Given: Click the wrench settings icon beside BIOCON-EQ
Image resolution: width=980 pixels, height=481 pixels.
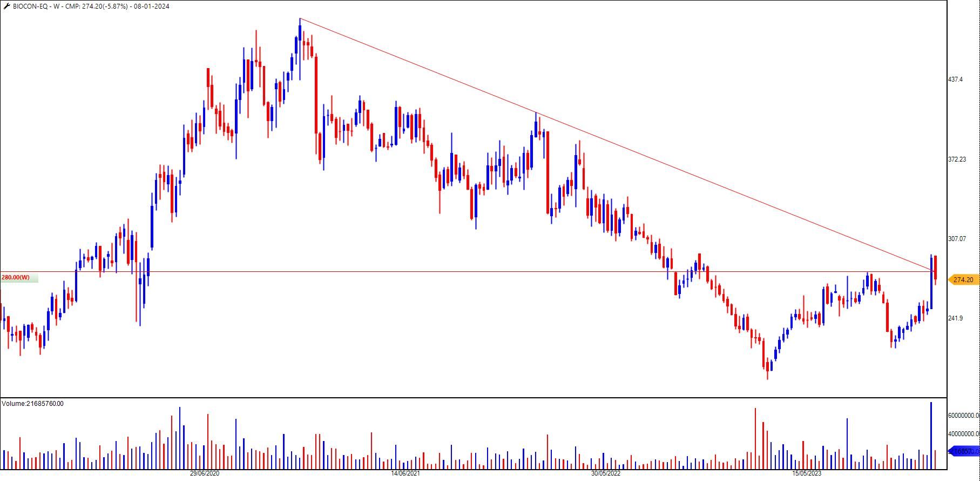Looking at the screenshot, I should 6,6.
